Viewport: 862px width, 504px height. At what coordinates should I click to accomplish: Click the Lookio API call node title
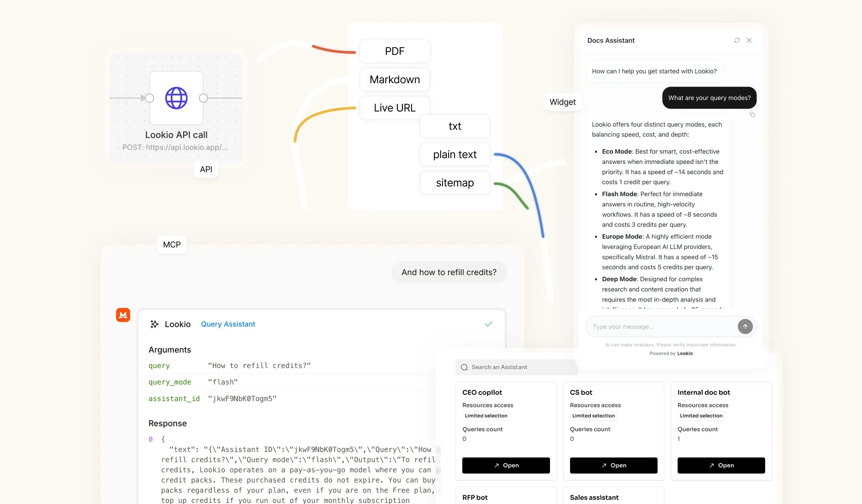[176, 135]
